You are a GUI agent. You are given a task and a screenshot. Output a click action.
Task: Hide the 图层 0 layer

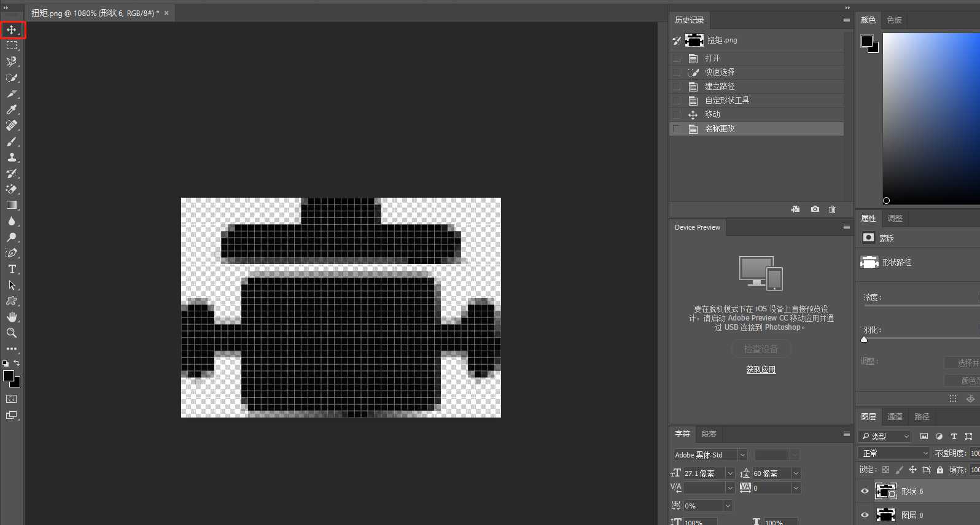pyautogui.click(x=865, y=515)
